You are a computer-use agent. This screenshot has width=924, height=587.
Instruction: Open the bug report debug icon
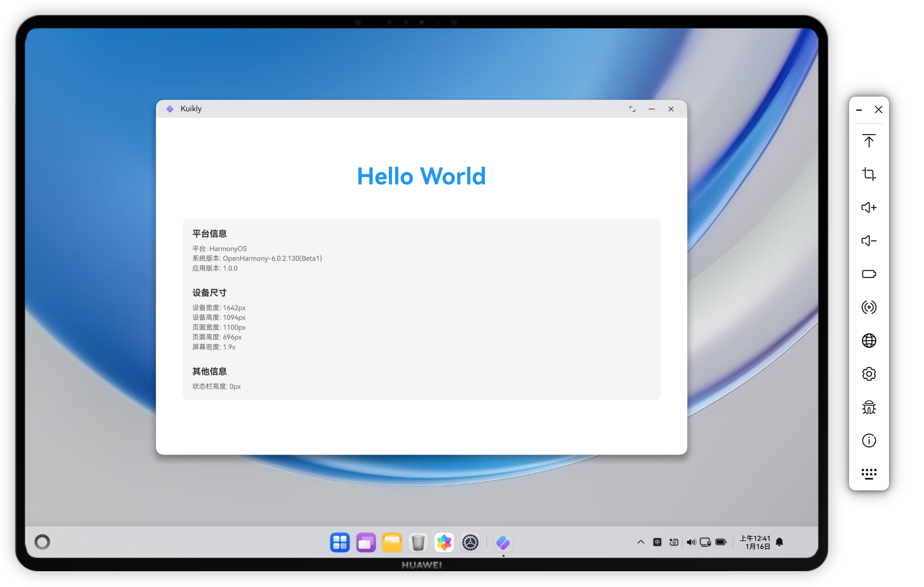click(869, 407)
